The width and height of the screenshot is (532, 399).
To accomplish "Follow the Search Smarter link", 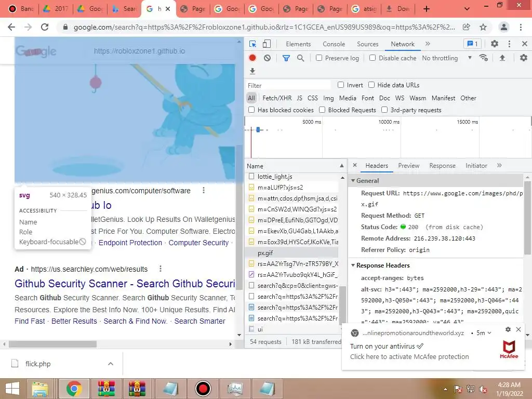I will point(199,321).
